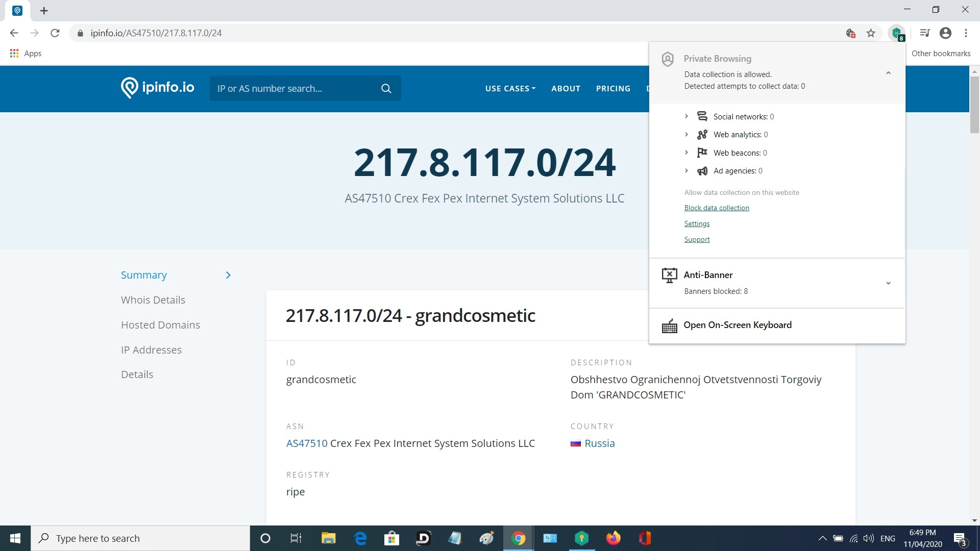Go back to previous page
This screenshot has height=551, width=980.
click(x=14, y=33)
